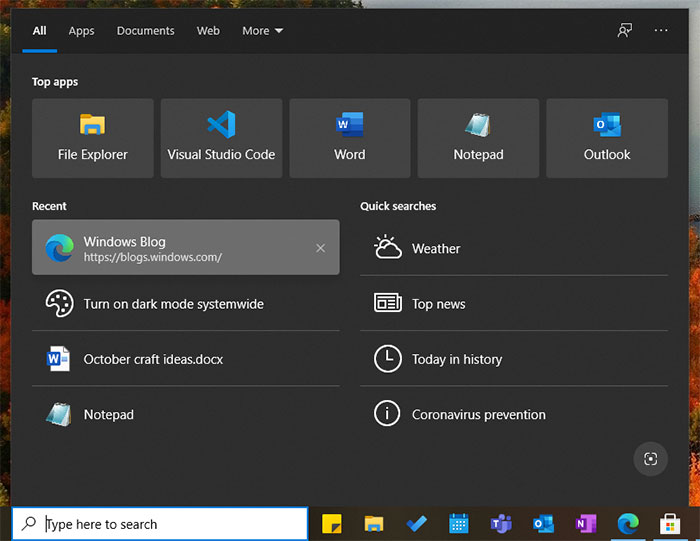Open File Explorer from Top apps
700x541 pixels.
92,138
